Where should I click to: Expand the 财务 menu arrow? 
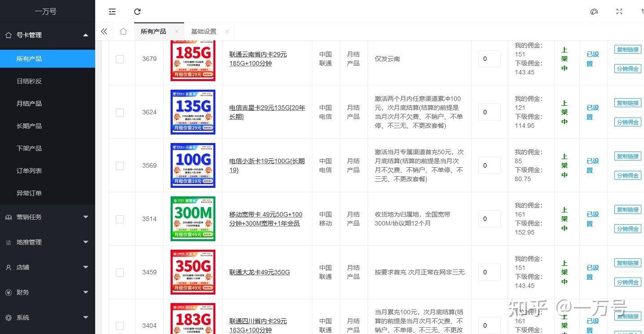coord(86,292)
